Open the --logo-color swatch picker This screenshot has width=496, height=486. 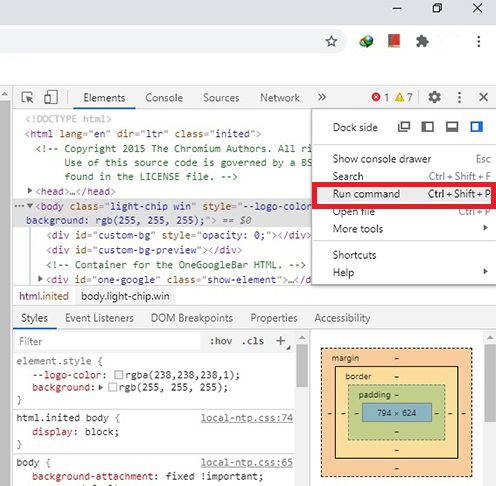pyautogui.click(x=118, y=375)
